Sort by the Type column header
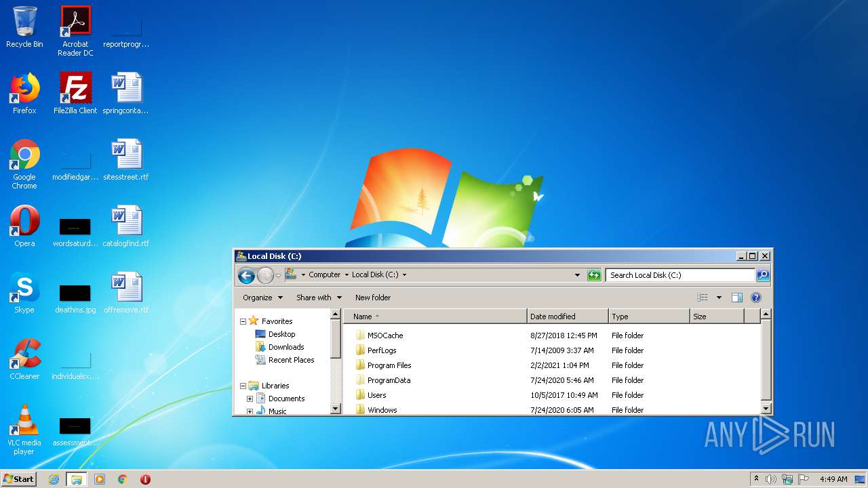Image resolution: width=868 pixels, height=488 pixels. click(649, 317)
